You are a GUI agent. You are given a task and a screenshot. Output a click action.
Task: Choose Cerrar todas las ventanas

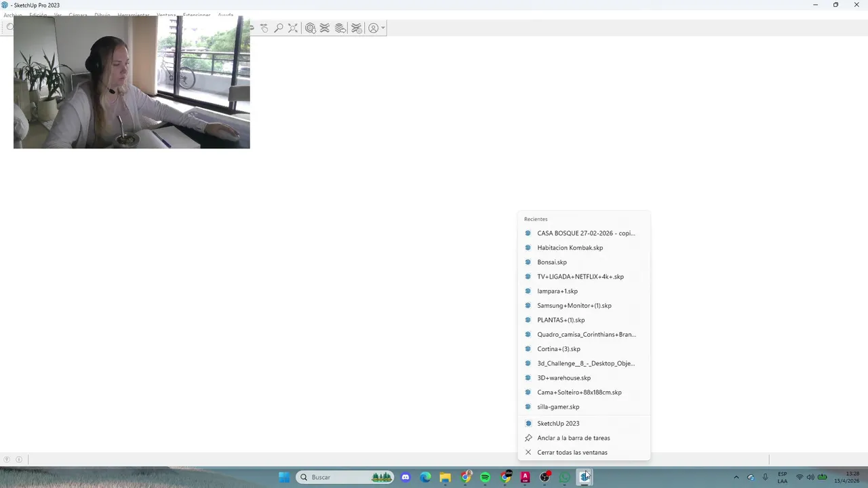pyautogui.click(x=583, y=452)
